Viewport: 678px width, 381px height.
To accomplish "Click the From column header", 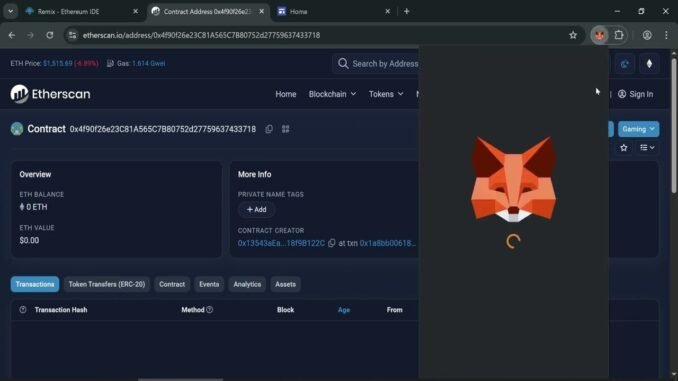I will click(x=394, y=310).
